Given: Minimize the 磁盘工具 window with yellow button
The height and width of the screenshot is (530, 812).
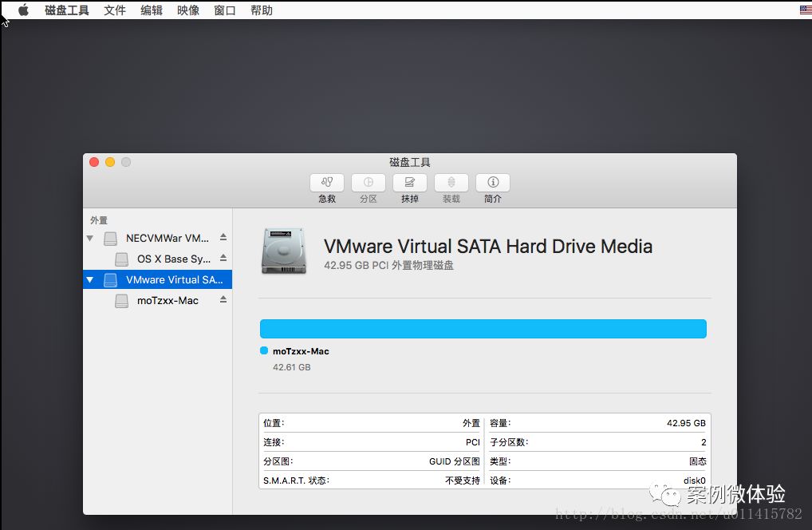Looking at the screenshot, I should click(x=110, y=162).
